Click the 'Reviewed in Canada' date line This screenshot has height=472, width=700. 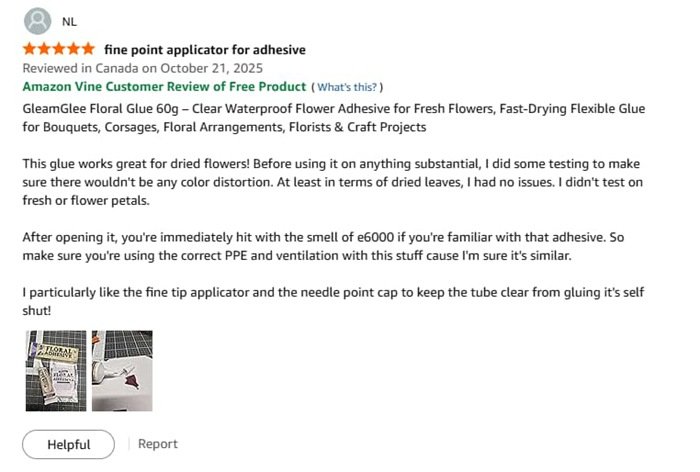pos(142,68)
